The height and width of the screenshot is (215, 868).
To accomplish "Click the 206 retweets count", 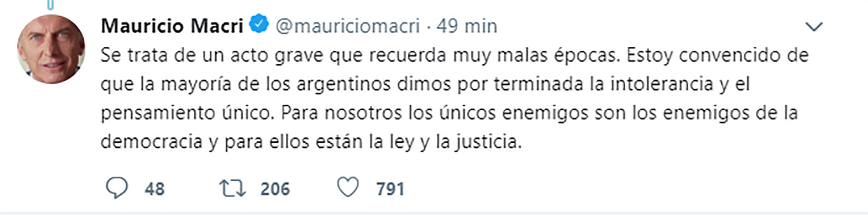I will click(275, 189).
